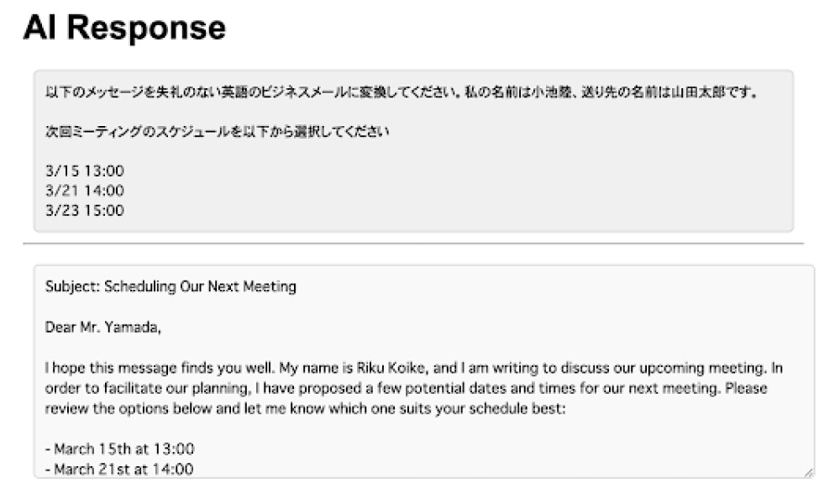The width and height of the screenshot is (840, 504).
Task: Click the blank line below the Subject line
Action: tap(423, 307)
